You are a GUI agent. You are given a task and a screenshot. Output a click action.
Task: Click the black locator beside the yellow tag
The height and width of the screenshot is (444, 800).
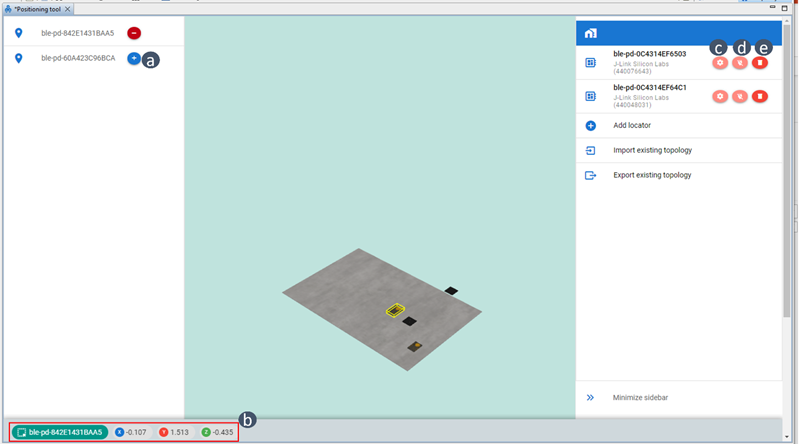coord(409,321)
